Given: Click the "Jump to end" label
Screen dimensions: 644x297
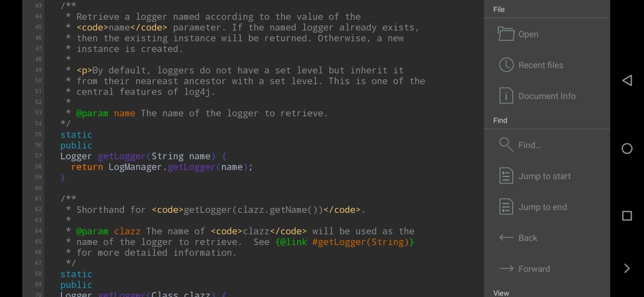Looking at the screenshot, I should (542, 207).
